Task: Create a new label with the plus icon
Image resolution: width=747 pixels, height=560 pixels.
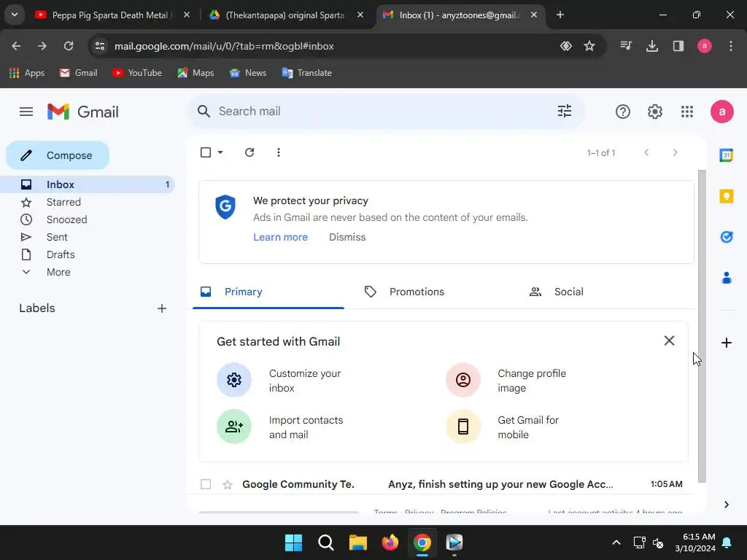Action: [x=162, y=308]
